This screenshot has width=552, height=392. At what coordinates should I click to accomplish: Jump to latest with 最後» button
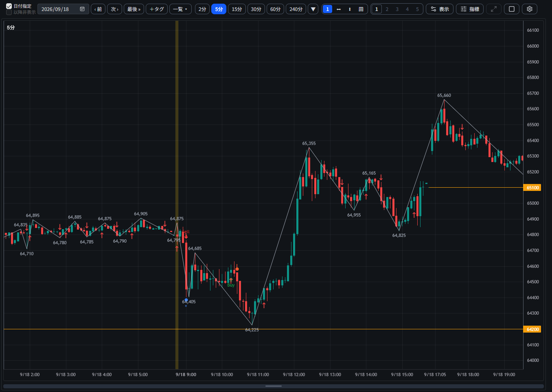pos(134,9)
